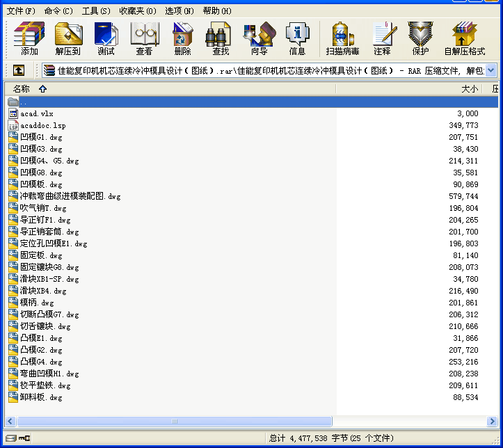Select file 凸模G2.dwg
Viewport: 503px width, 448px height.
coord(41,350)
